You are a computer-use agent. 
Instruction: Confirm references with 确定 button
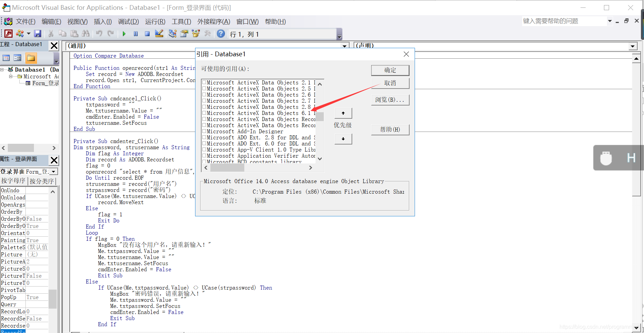click(390, 70)
